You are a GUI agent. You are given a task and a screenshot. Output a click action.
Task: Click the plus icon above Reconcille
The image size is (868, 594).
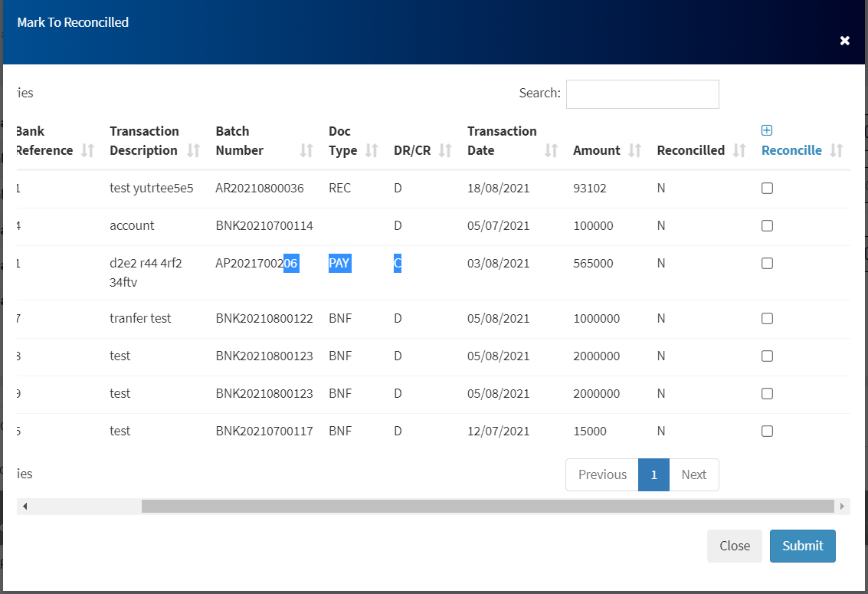767,130
